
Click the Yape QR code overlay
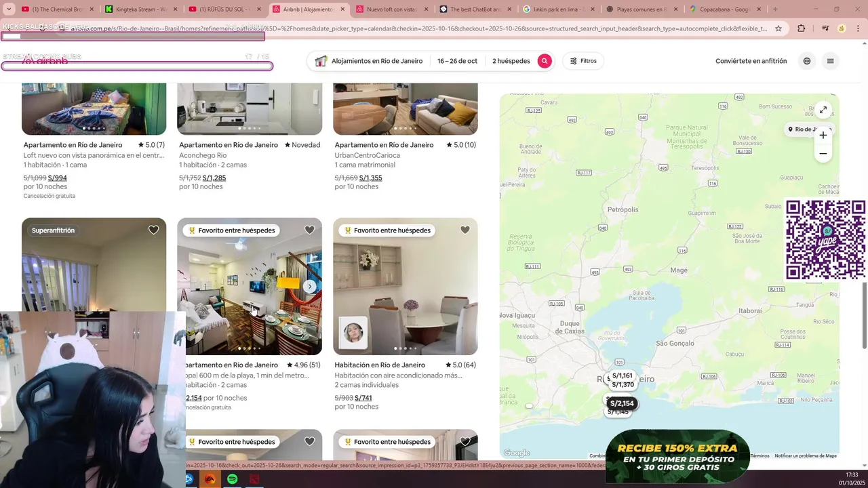point(825,240)
